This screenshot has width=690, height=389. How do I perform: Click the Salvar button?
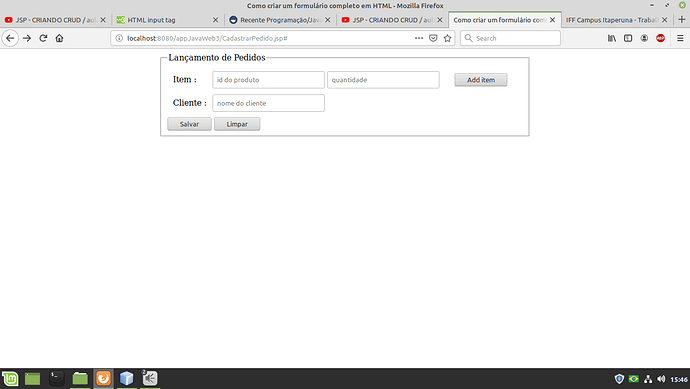(189, 124)
